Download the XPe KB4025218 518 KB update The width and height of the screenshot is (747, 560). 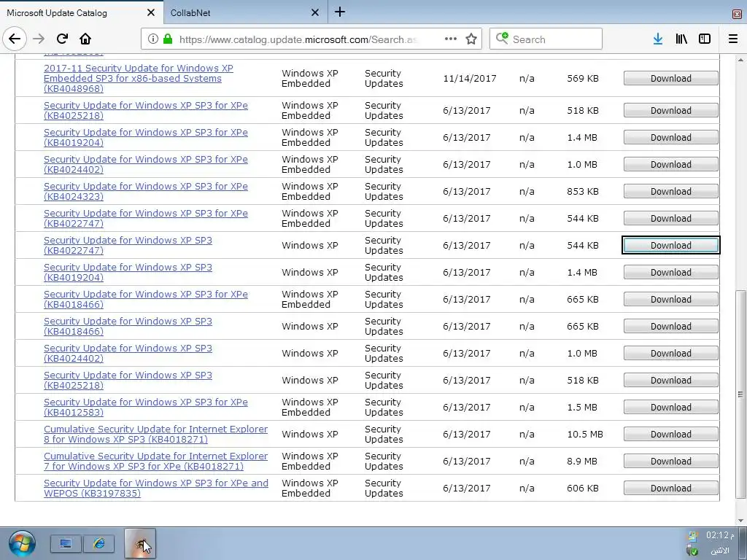[671, 111]
